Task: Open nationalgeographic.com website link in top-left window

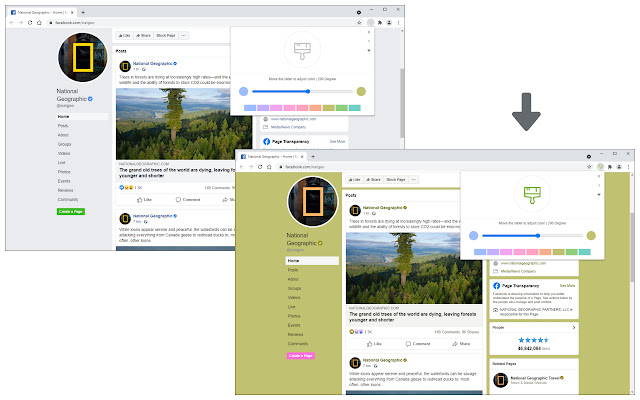Action: point(293,119)
